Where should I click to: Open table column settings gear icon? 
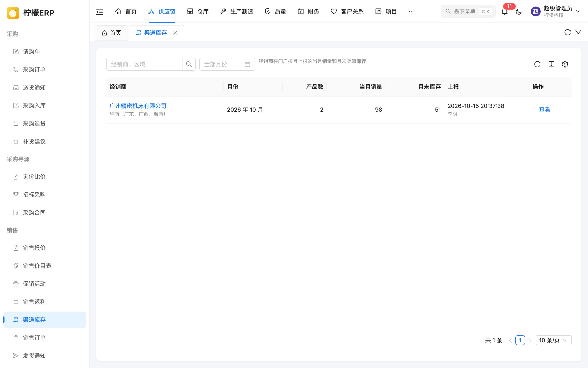[x=565, y=64]
